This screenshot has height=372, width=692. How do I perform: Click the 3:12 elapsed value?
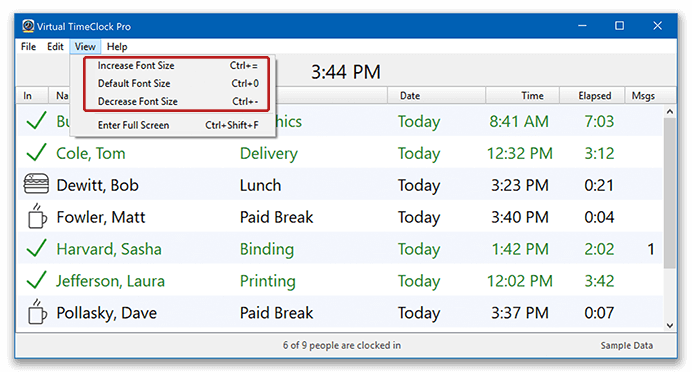tap(599, 154)
